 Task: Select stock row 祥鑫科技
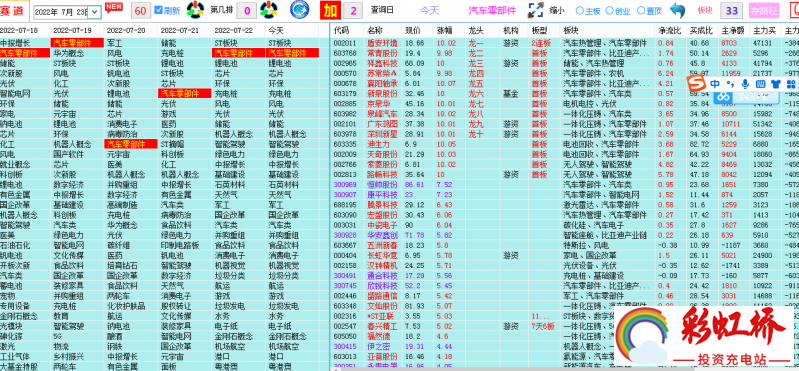[381, 63]
